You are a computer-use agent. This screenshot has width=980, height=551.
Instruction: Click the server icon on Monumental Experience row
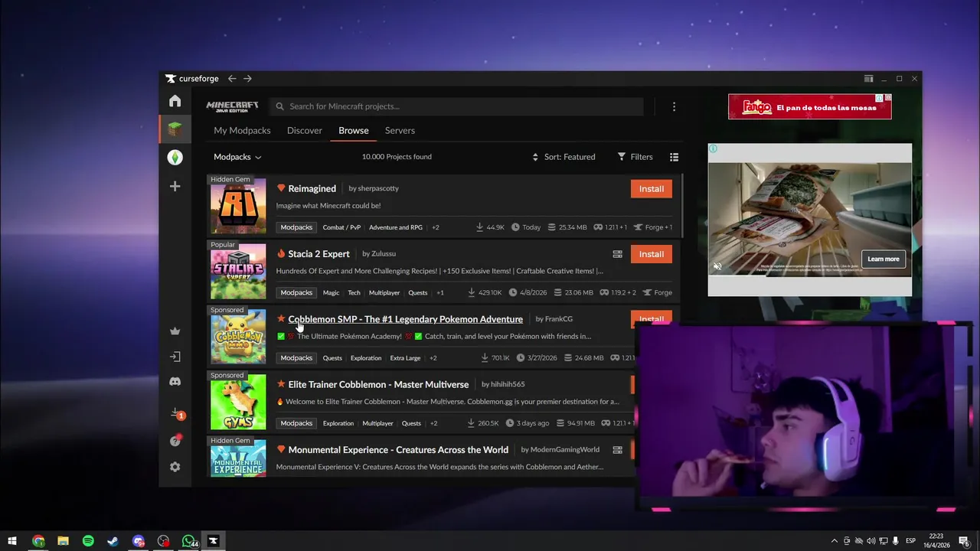pos(617,450)
